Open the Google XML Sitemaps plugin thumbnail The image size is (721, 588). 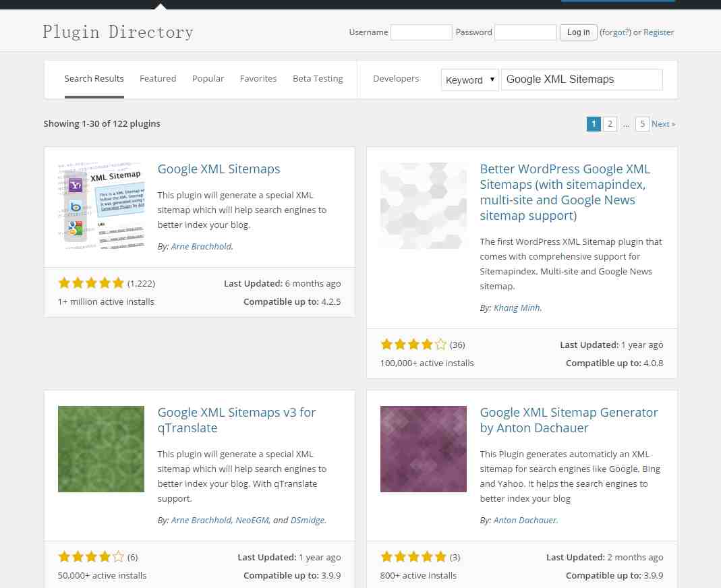coord(101,206)
